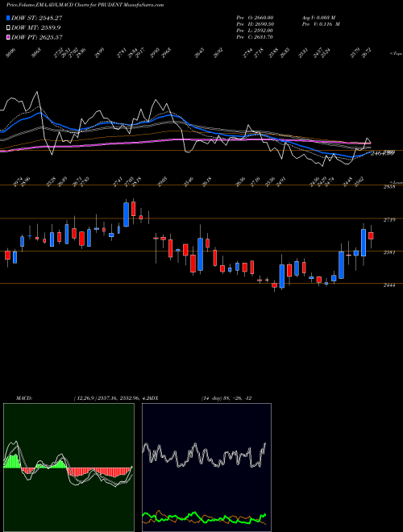Screen dimensions: 403x532
Task: Click the MACD values '2557.16, 2552.96' text
Action: (x=118, y=398)
